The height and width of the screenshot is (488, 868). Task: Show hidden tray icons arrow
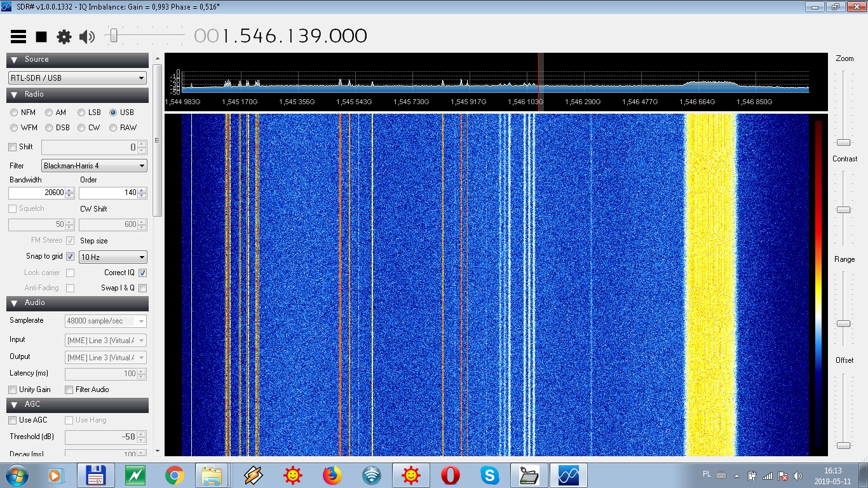[x=736, y=475]
